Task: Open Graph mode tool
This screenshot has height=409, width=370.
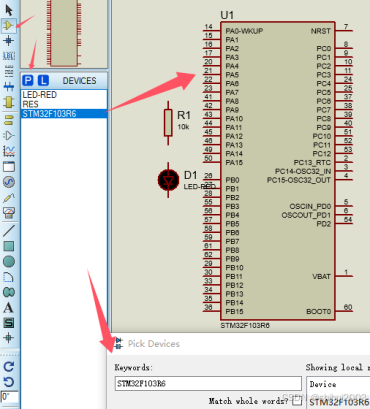Action: coord(9,151)
